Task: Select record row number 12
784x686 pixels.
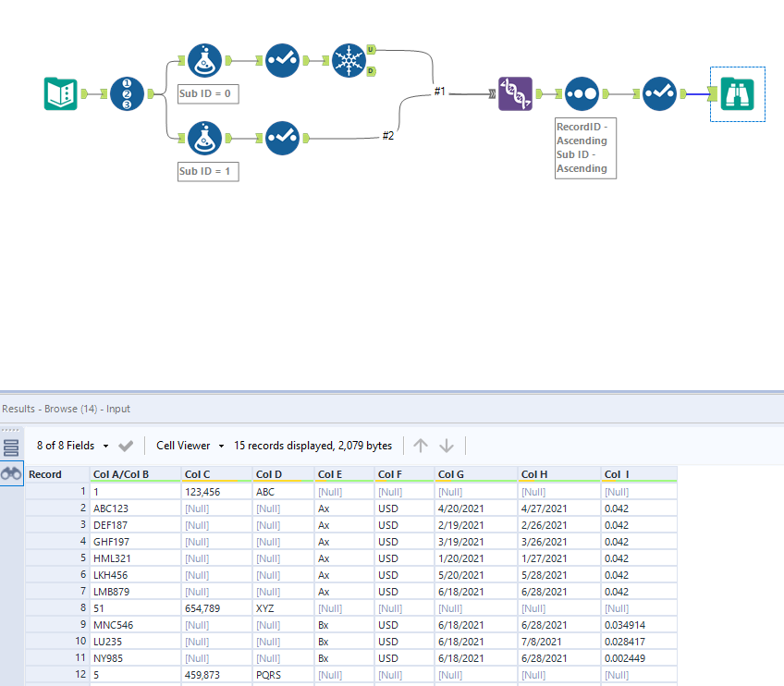Action: [x=57, y=675]
